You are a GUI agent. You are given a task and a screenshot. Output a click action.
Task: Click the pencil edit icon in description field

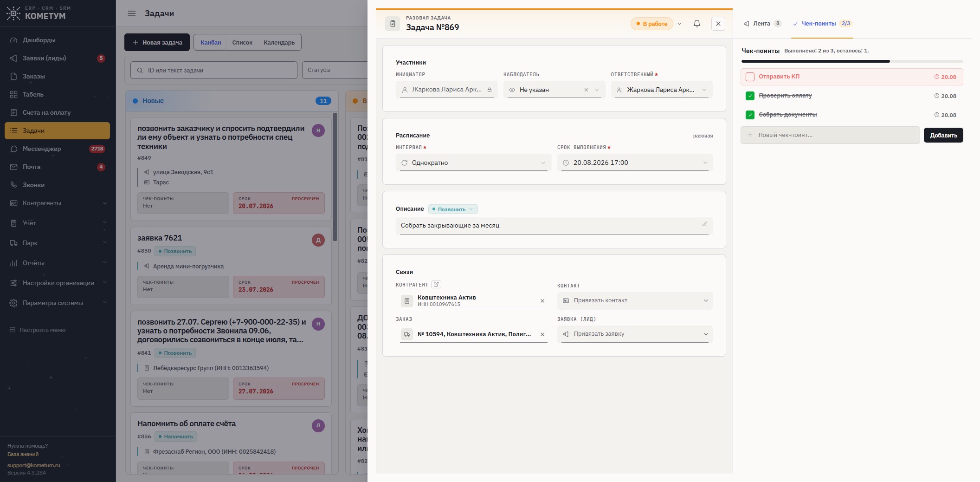pyautogui.click(x=704, y=224)
